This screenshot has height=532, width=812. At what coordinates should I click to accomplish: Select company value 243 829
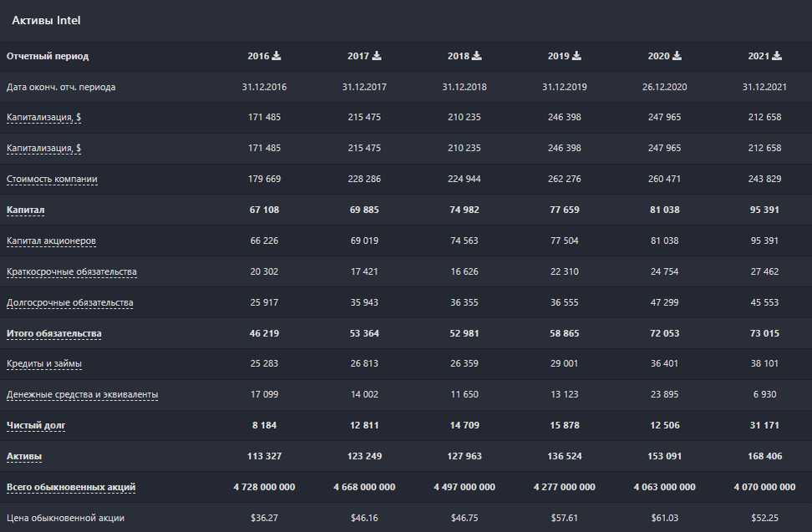pyautogui.click(x=764, y=179)
